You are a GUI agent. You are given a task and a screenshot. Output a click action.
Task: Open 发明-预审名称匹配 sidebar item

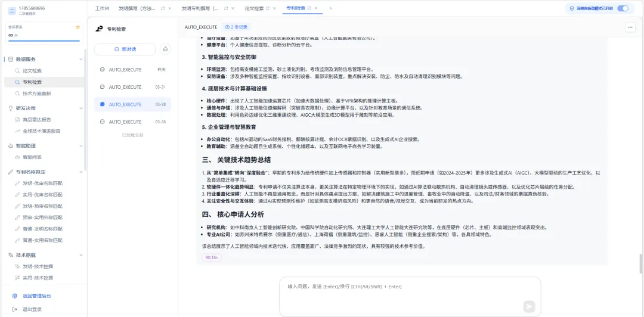coord(43,206)
